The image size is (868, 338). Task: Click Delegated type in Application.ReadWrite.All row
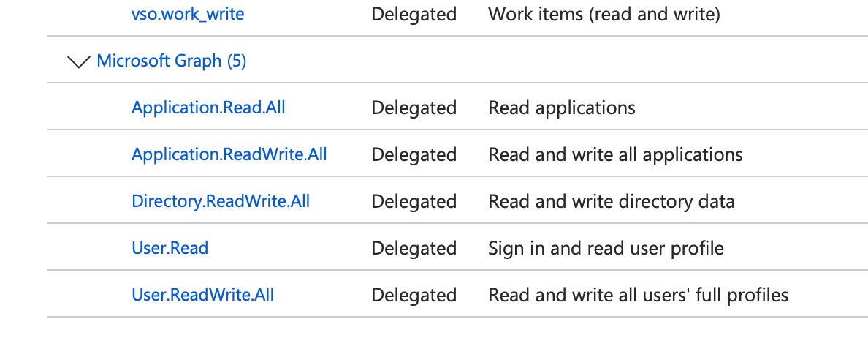[414, 154]
